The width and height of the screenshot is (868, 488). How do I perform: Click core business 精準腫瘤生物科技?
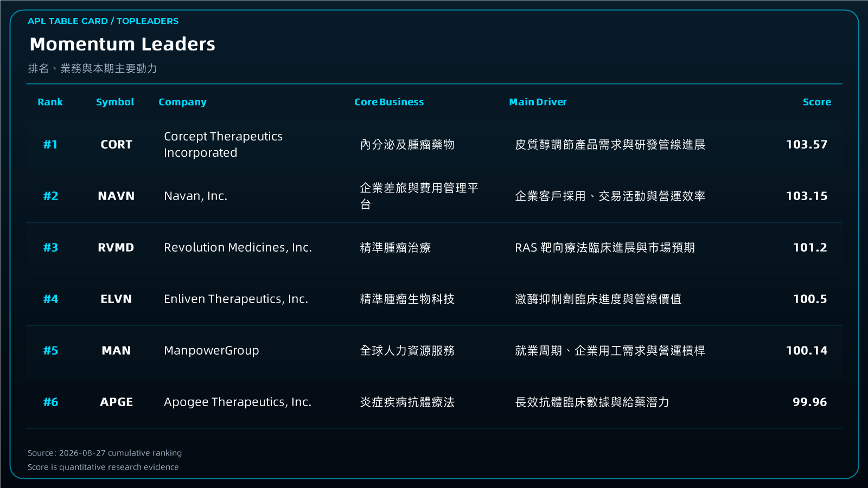407,299
